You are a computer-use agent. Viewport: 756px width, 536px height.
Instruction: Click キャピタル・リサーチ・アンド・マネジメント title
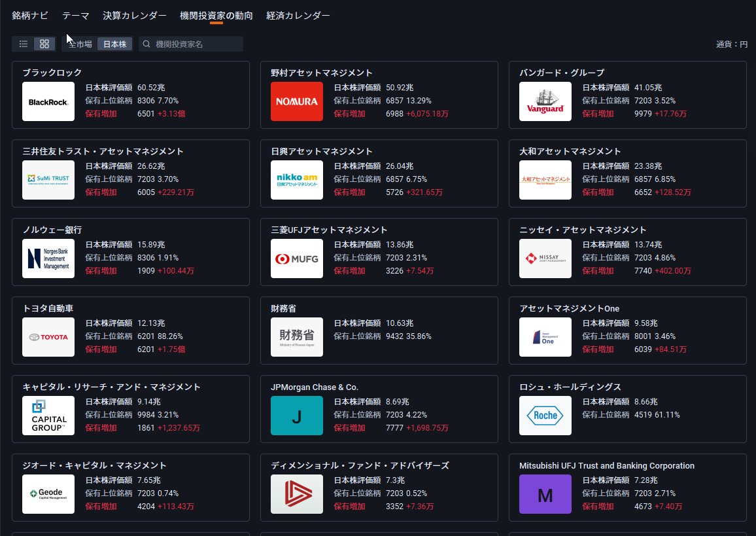[111, 387]
